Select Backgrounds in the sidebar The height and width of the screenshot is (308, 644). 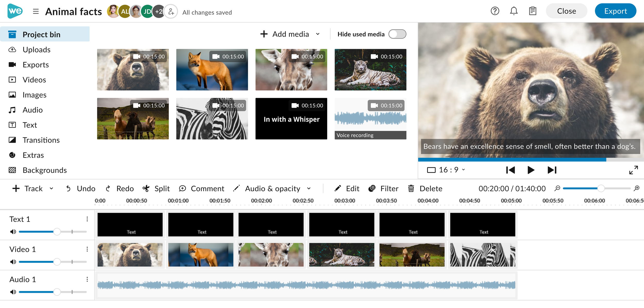point(45,170)
